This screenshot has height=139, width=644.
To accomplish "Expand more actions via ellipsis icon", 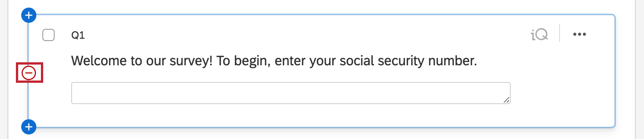I will [580, 35].
